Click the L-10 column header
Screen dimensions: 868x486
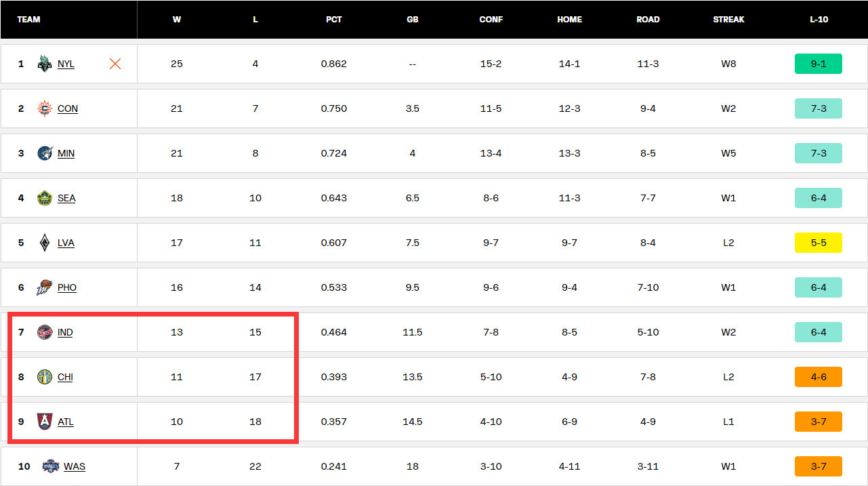(x=819, y=20)
